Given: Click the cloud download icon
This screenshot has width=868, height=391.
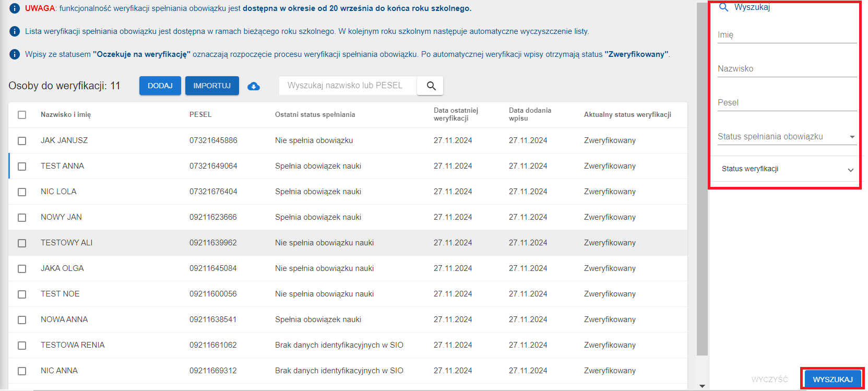Looking at the screenshot, I should pyautogui.click(x=254, y=86).
